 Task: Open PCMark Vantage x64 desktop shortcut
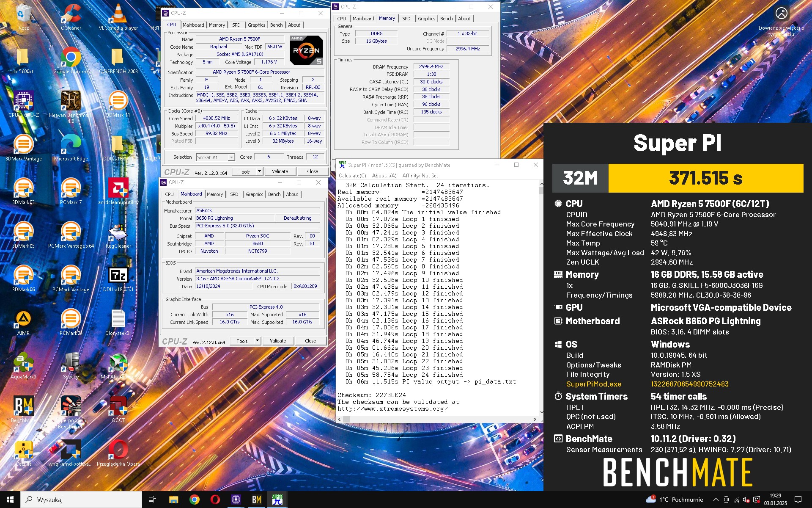coord(71,235)
